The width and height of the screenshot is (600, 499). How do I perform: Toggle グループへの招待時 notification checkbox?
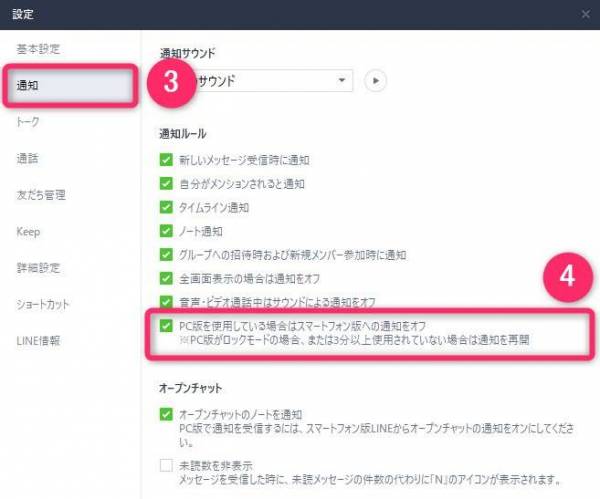(166, 254)
